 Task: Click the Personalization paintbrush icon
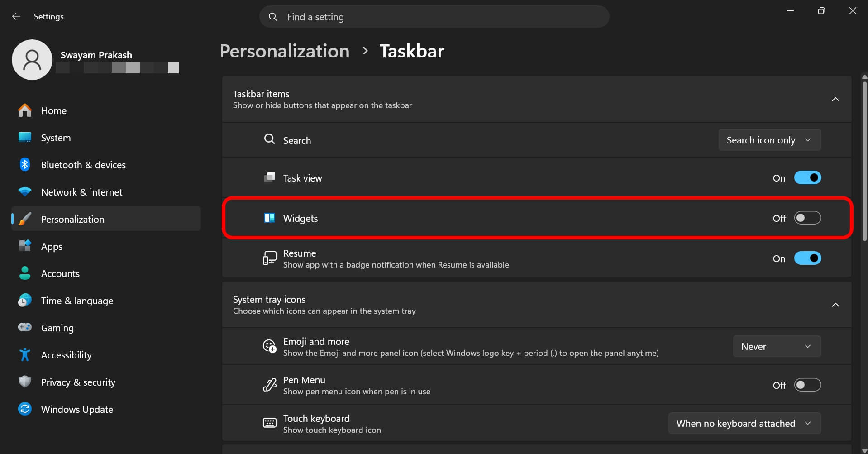(x=25, y=219)
